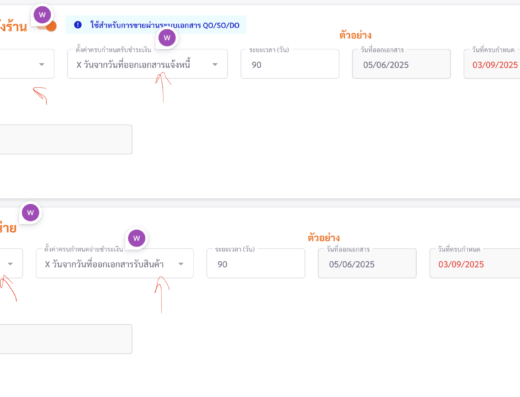Click the blue info icon in the QO/SO/DO banner
The image size is (520, 397).
point(78,25)
